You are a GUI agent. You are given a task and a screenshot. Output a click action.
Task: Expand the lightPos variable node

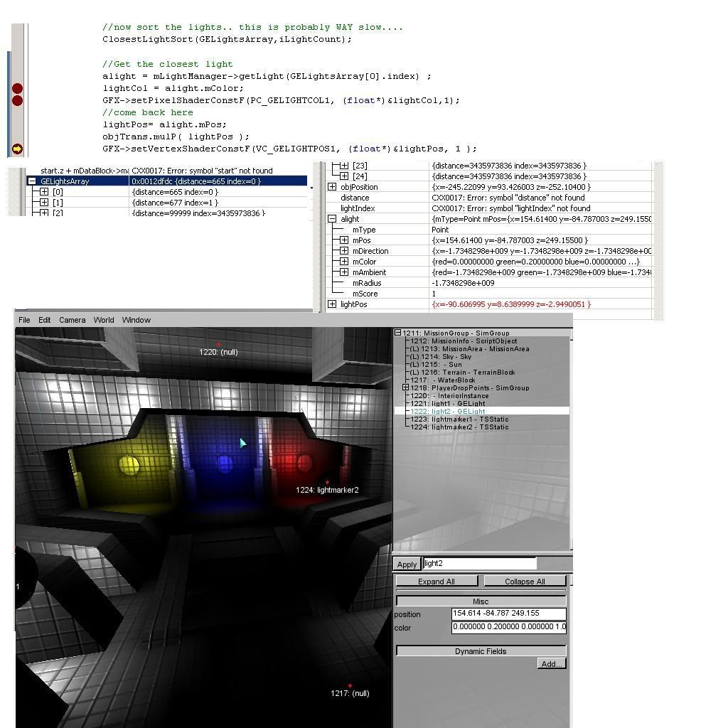tap(332, 304)
